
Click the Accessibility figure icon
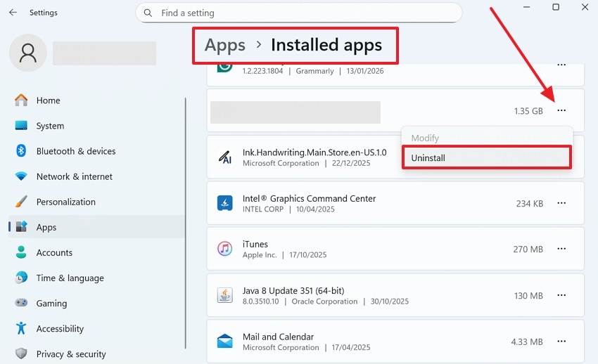21,328
